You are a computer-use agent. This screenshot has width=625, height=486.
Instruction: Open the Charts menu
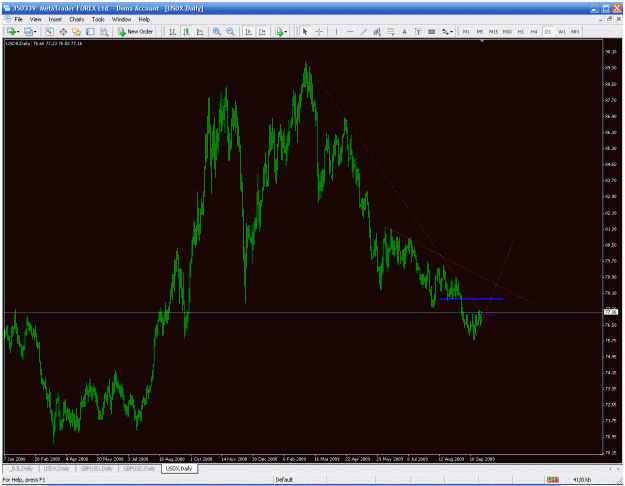[x=77, y=19]
